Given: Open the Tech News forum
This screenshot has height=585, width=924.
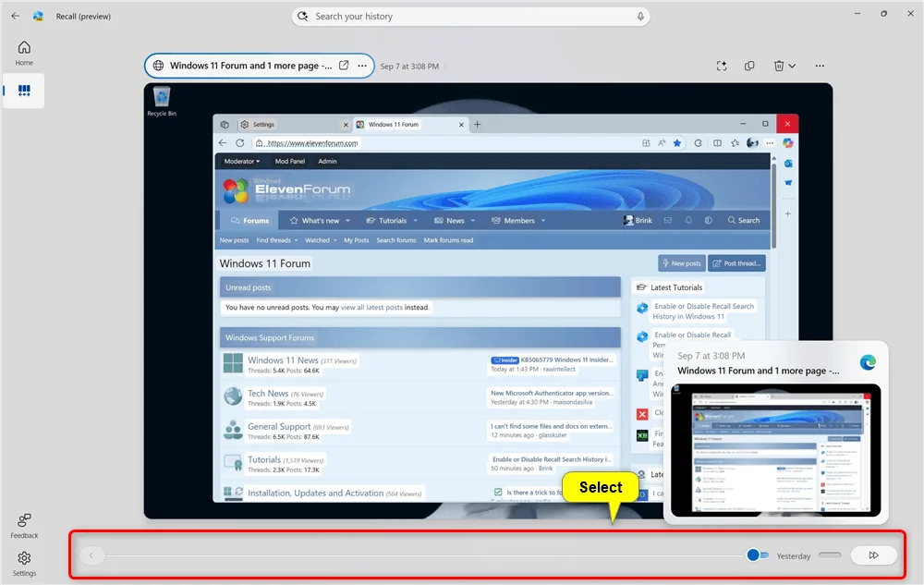Looking at the screenshot, I should tap(268, 393).
